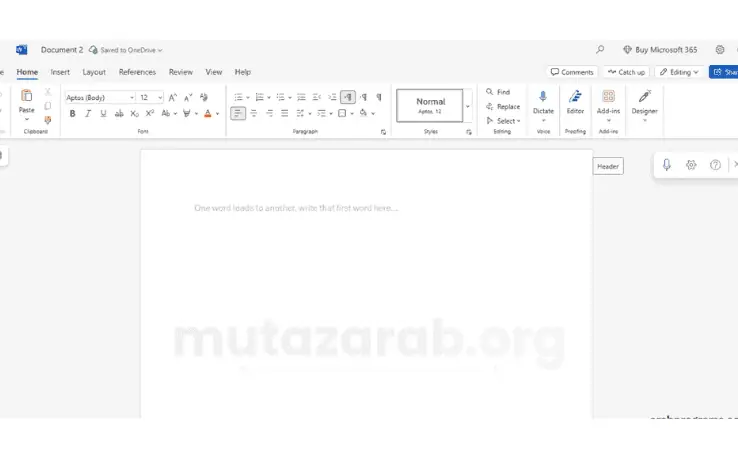Screen dimensions: 738x458
Task: Open the References tab
Action: [x=137, y=72]
